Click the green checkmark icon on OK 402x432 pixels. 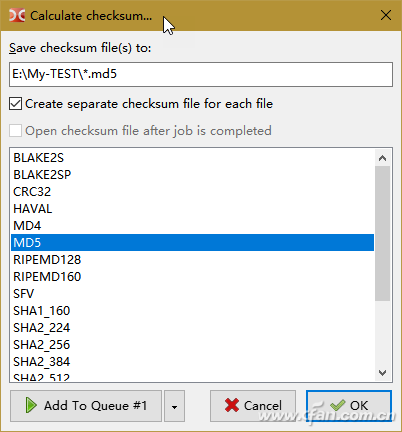[x=337, y=405]
